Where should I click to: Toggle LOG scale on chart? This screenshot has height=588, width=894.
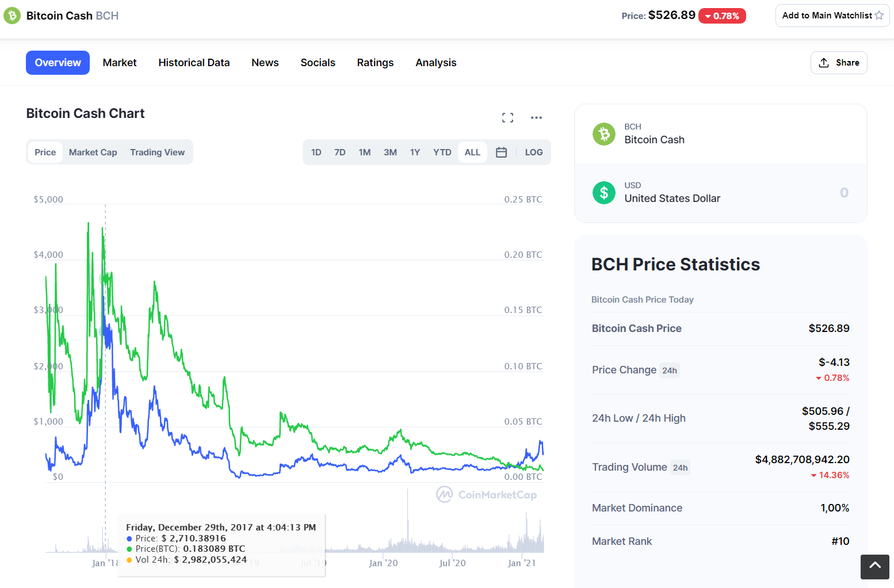click(534, 152)
